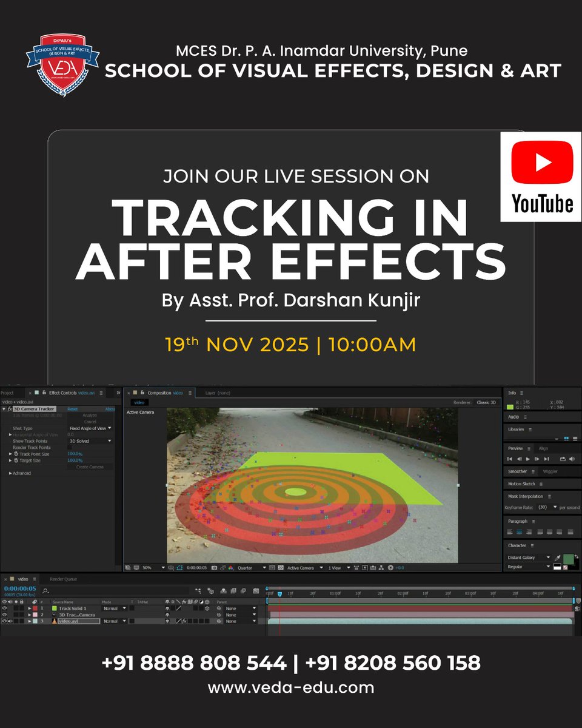Click the reset exposure icon in viewer
582x728 pixels.
(390, 568)
